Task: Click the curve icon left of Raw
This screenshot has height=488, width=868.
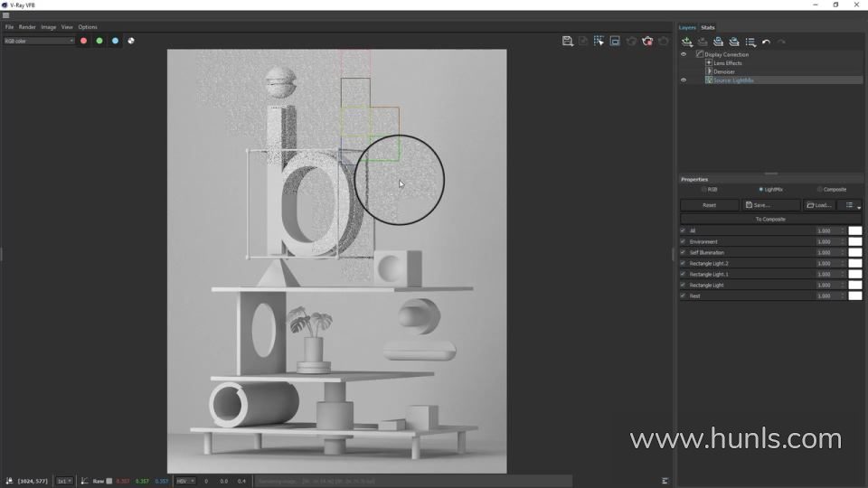Action: [x=85, y=481]
